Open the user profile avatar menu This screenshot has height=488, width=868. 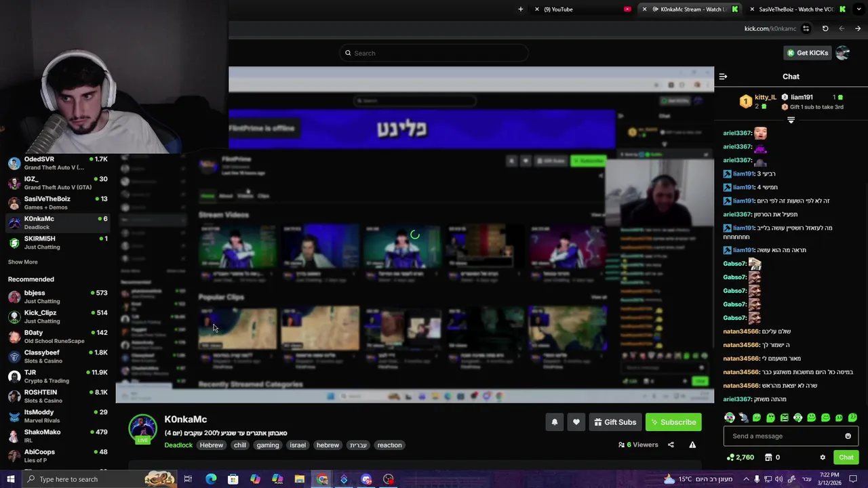843,53
